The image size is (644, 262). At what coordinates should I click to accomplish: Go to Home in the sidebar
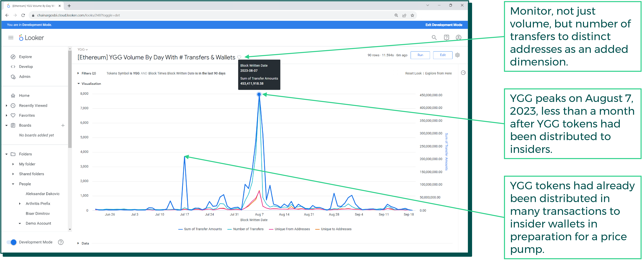point(24,96)
